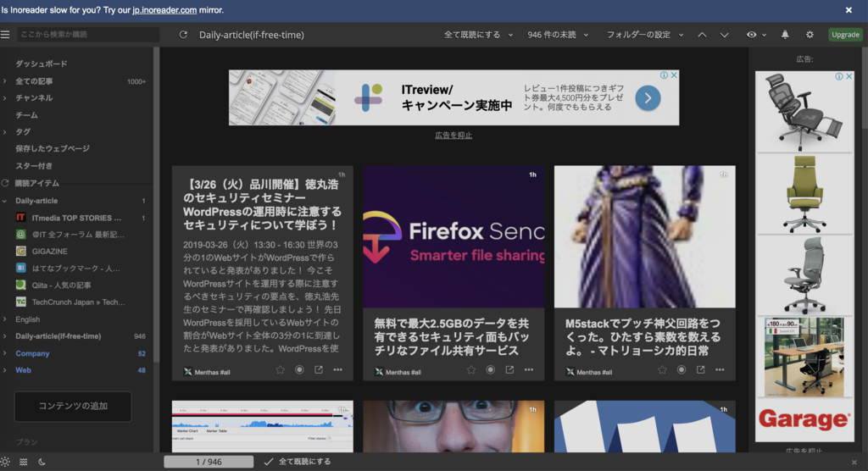Open more options on WordPress seminar card
Screen dimensions: 868x471
pyautogui.click(x=337, y=369)
